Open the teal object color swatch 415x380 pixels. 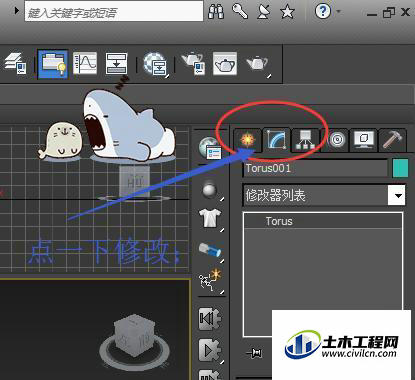[401, 168]
